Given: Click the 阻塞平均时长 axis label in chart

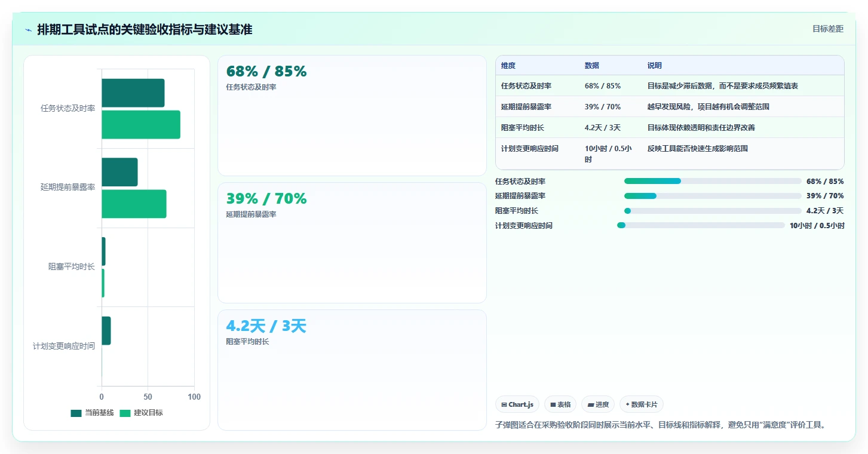Looking at the screenshot, I should 72,266.
